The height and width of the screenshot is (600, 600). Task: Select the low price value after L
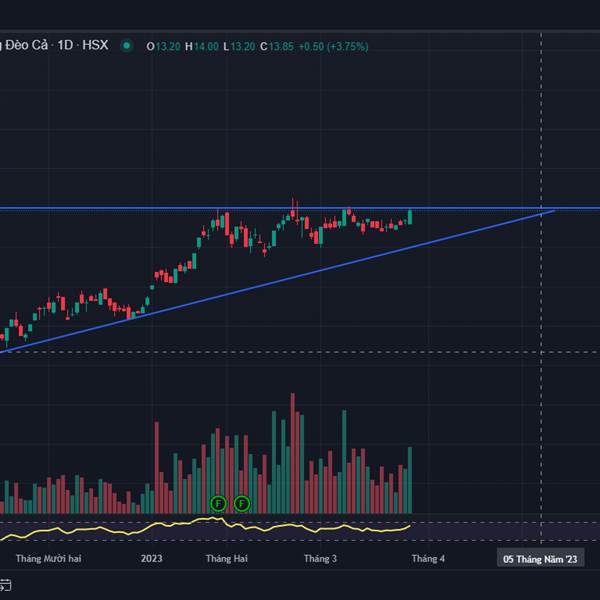(x=243, y=47)
